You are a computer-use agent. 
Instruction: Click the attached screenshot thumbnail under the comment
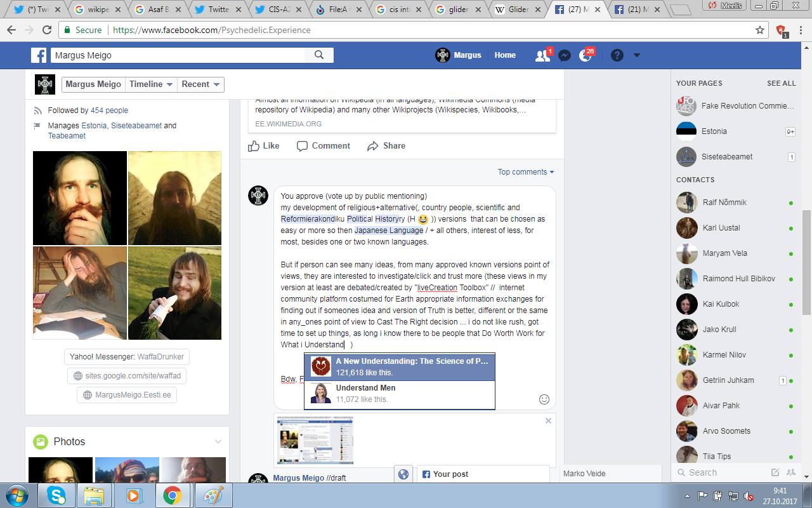pos(315,441)
